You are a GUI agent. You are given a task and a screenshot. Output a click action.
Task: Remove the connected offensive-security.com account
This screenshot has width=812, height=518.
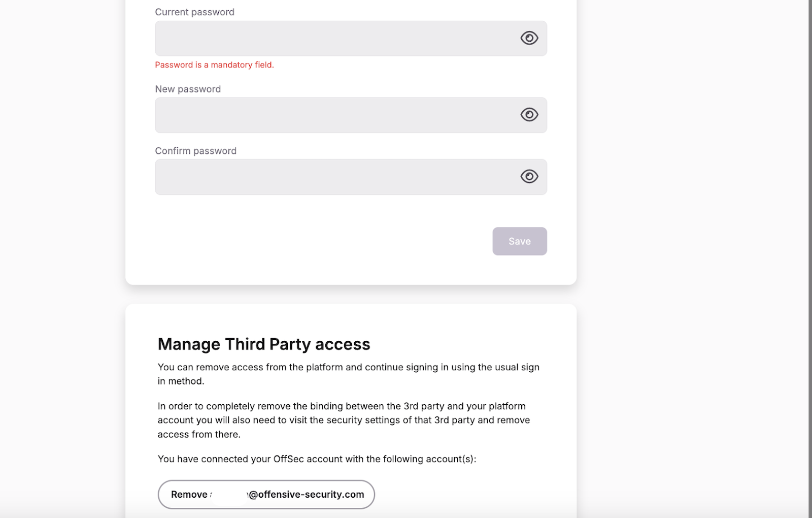[x=266, y=495]
